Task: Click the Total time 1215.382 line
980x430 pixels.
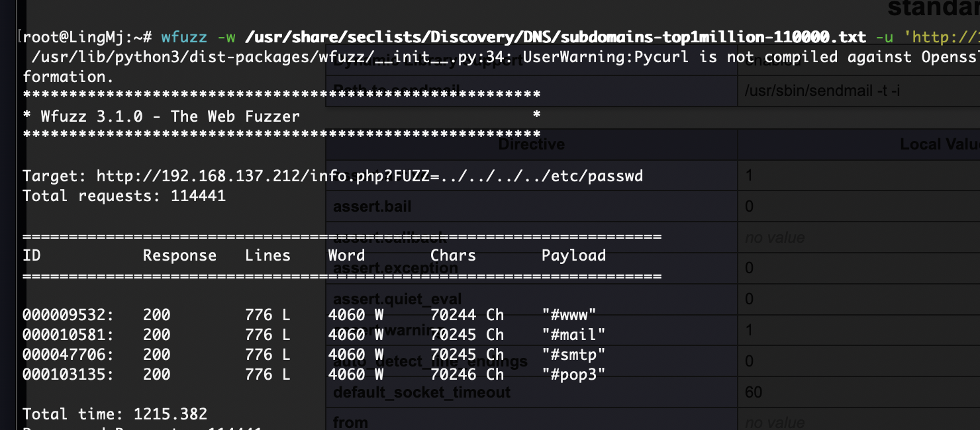Action: coord(115,414)
